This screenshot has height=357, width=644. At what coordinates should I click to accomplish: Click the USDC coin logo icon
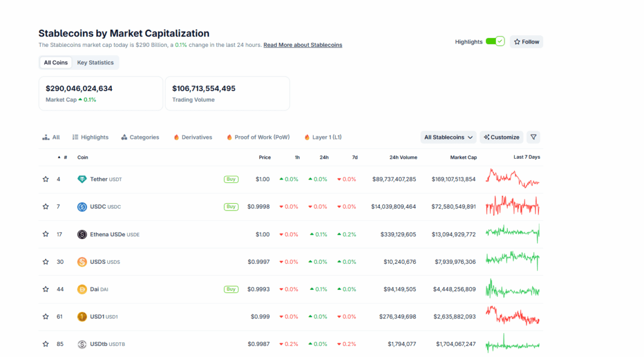click(x=82, y=207)
